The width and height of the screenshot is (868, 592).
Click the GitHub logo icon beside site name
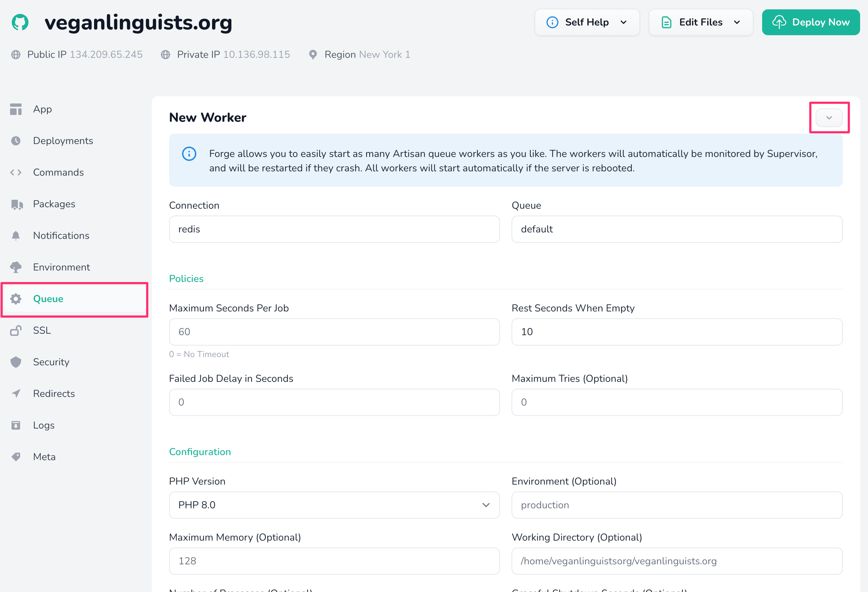click(x=20, y=22)
